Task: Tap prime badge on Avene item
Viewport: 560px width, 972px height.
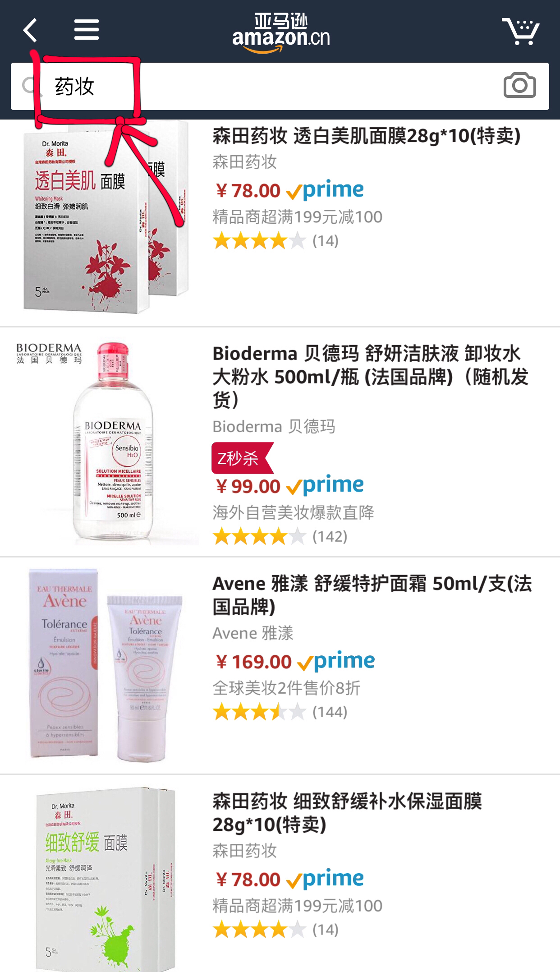Action: pyautogui.click(x=336, y=661)
